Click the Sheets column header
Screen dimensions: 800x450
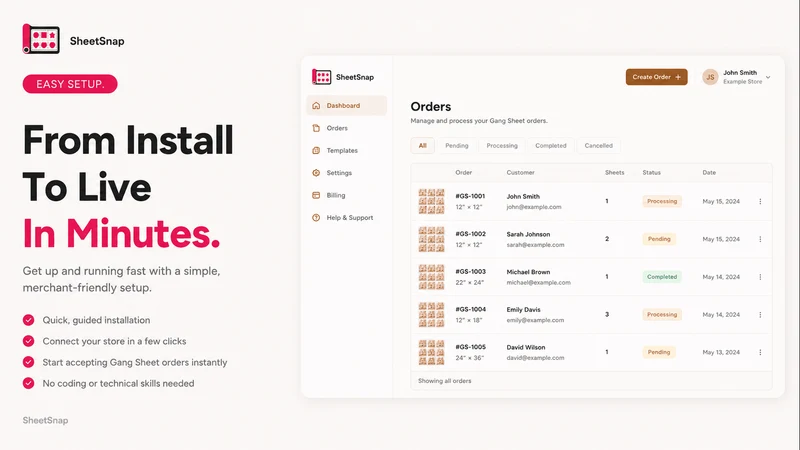coord(614,172)
